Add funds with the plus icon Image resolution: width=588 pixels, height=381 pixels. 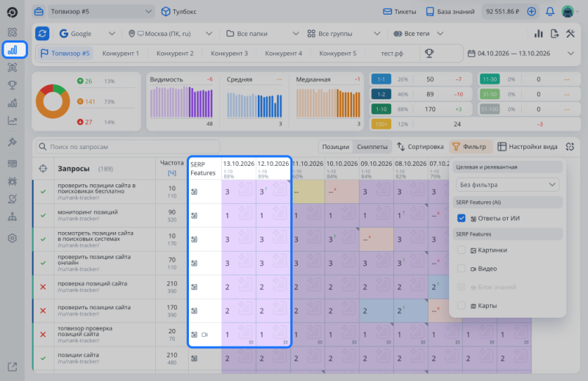(x=531, y=12)
